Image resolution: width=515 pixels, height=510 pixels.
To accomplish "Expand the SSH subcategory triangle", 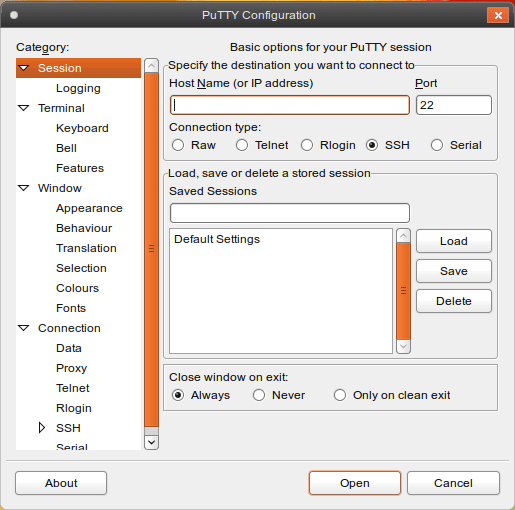I will (x=42, y=428).
